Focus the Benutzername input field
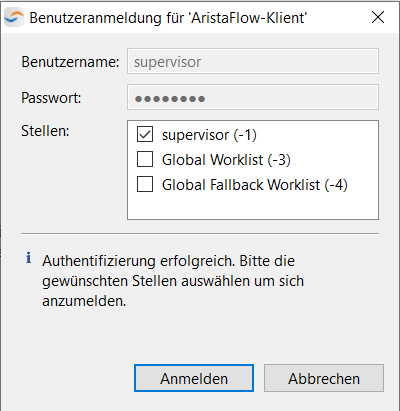 253,61
